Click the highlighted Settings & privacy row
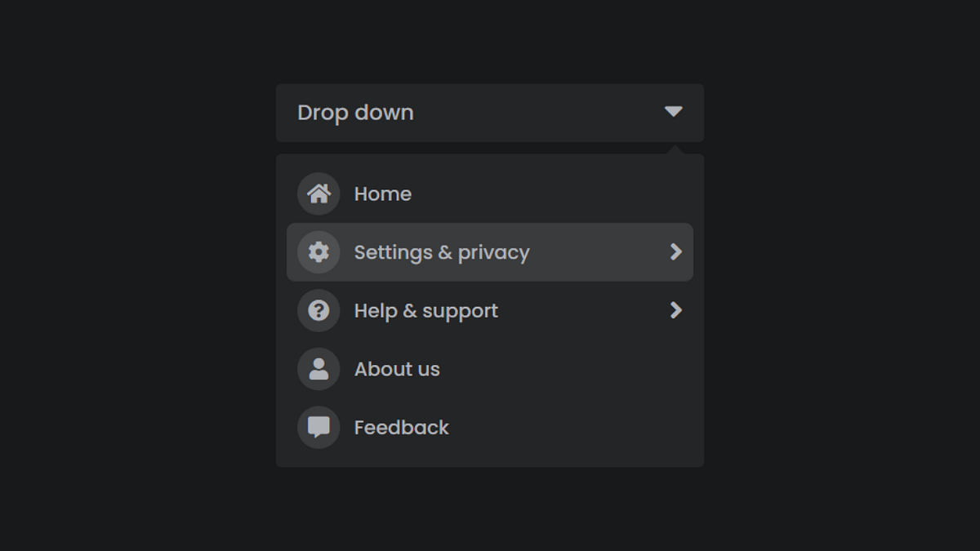 point(489,252)
